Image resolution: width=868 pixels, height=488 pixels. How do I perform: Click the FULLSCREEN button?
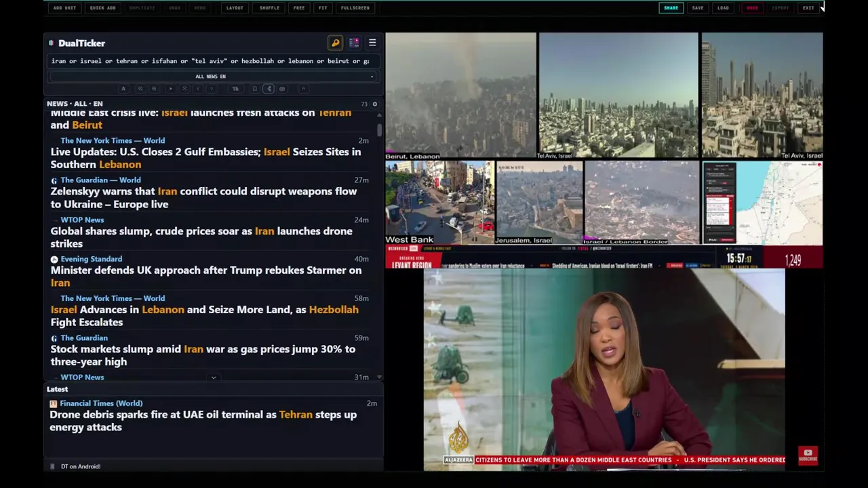[355, 8]
